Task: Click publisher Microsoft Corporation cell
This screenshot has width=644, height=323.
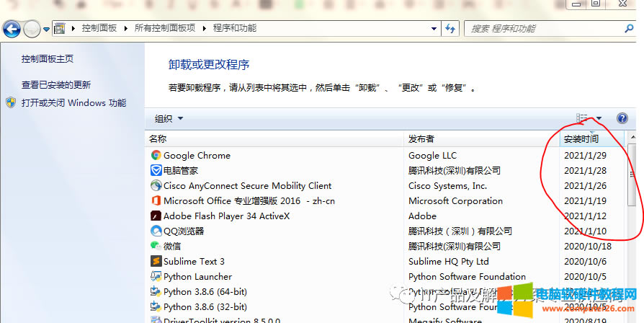Action: click(455, 201)
